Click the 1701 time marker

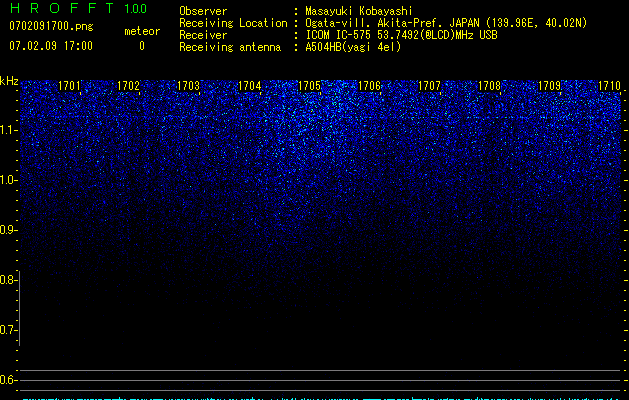pos(69,86)
